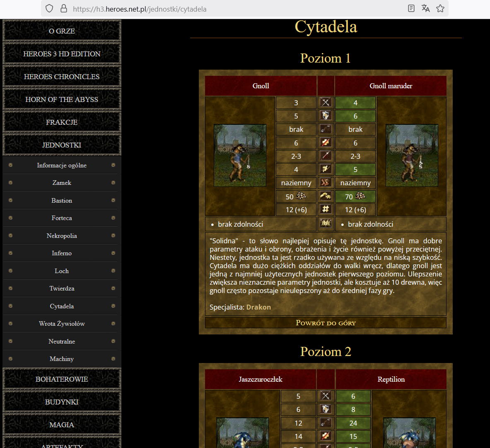
Task: Click the Poziom 1 heading
Action: [326, 58]
